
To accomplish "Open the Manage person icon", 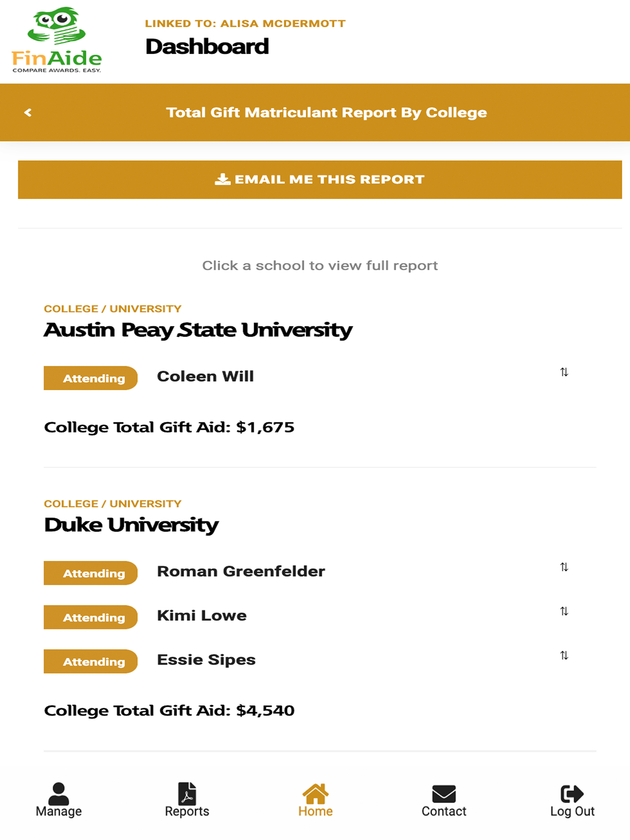I will (59, 794).
